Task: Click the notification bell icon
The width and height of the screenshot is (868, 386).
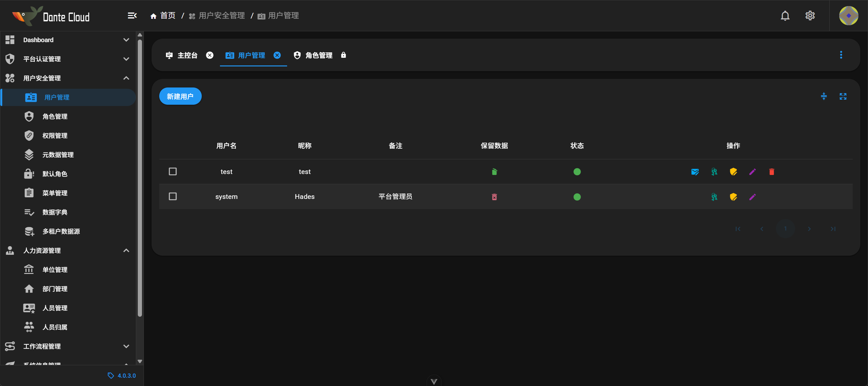Action: (785, 16)
